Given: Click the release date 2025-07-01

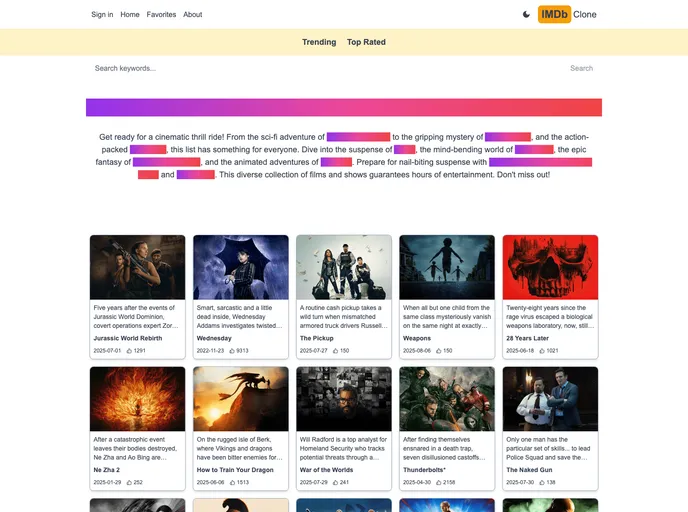Looking at the screenshot, I should click(x=107, y=351).
